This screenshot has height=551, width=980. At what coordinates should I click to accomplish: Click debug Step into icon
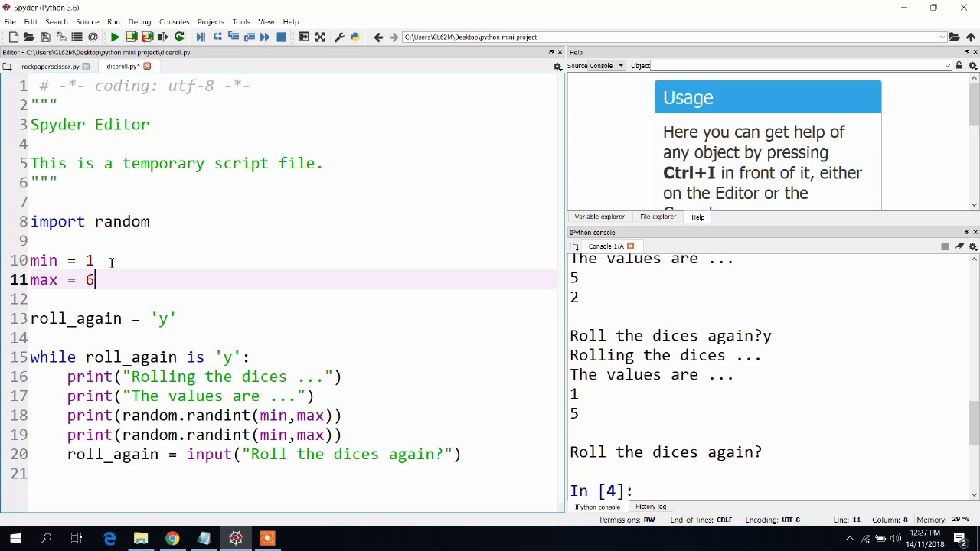tap(234, 37)
